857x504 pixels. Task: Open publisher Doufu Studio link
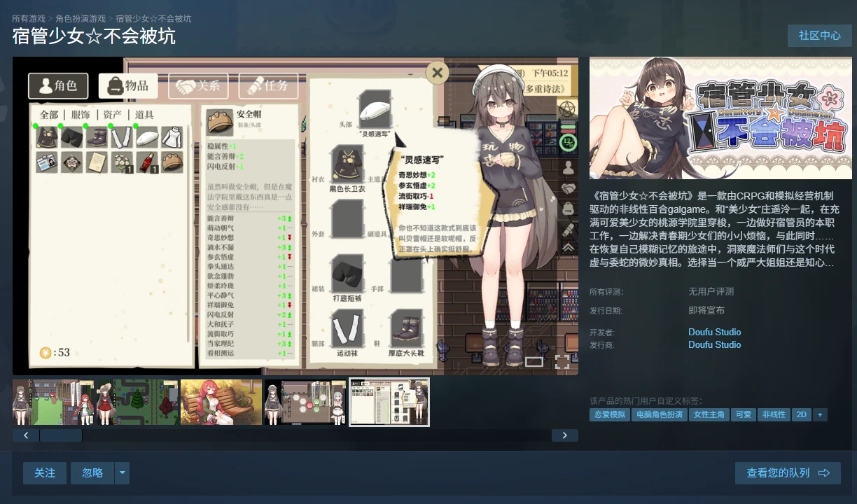coord(714,344)
